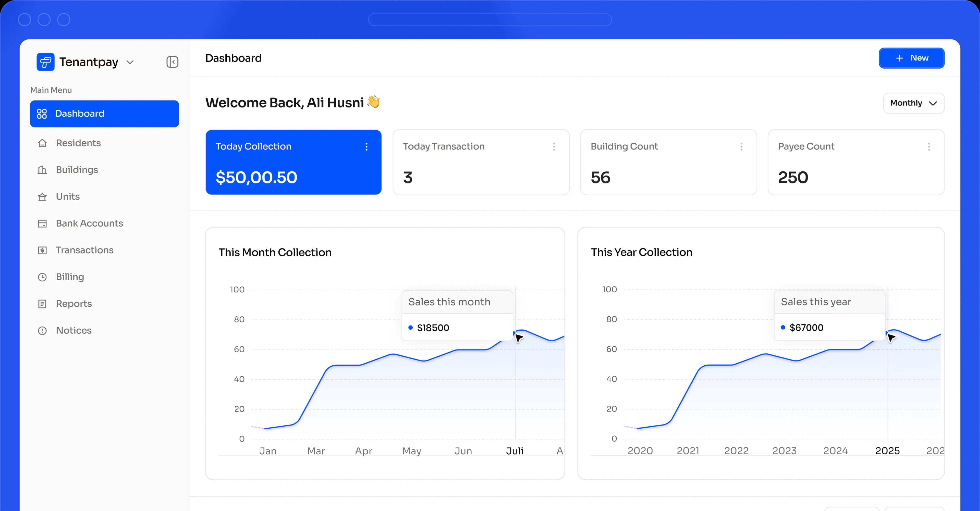Click the Sales this month tooltip value
Screen dimensions: 980x511
pyautogui.click(x=433, y=327)
